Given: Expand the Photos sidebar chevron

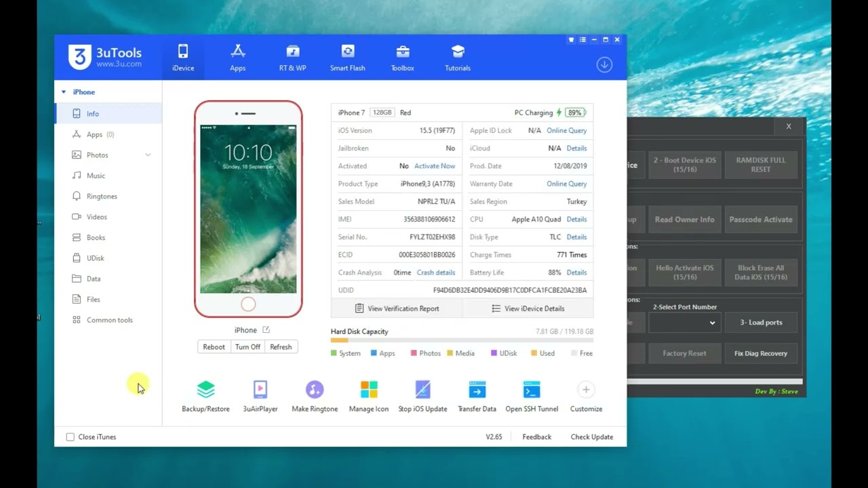Looking at the screenshot, I should tap(148, 155).
